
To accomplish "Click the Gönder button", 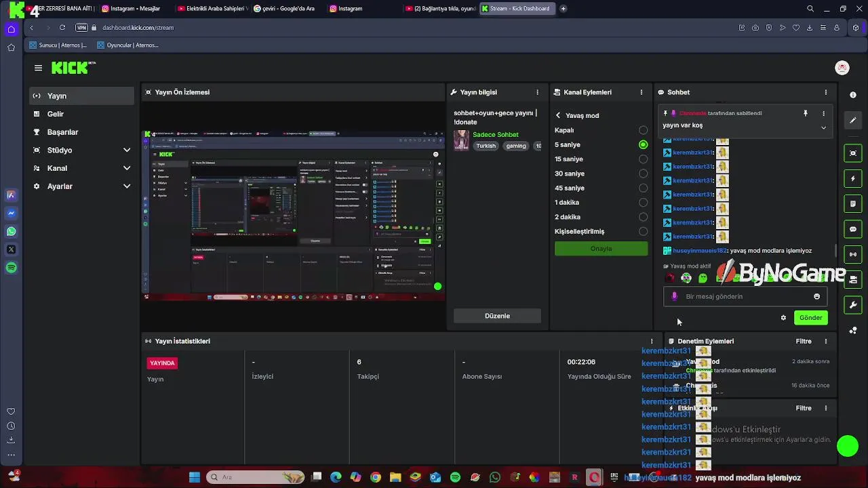I will point(810,318).
